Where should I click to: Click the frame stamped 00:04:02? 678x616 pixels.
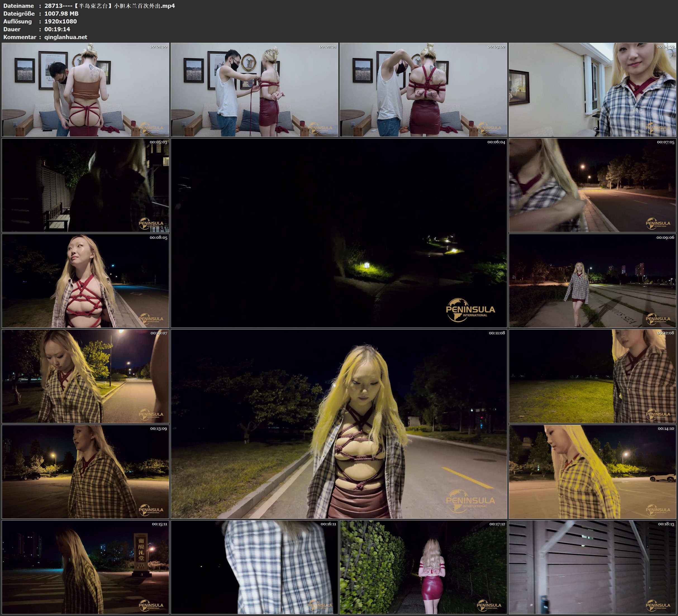coord(592,89)
